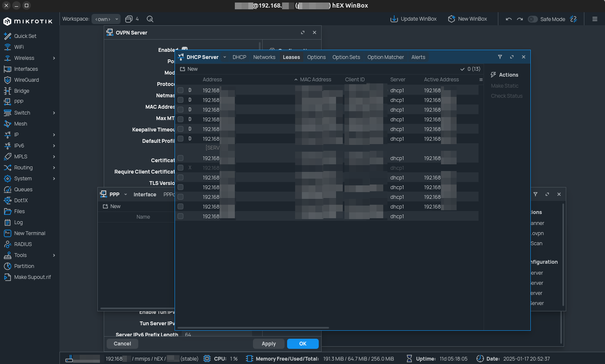Open Partition section

(x=24, y=266)
